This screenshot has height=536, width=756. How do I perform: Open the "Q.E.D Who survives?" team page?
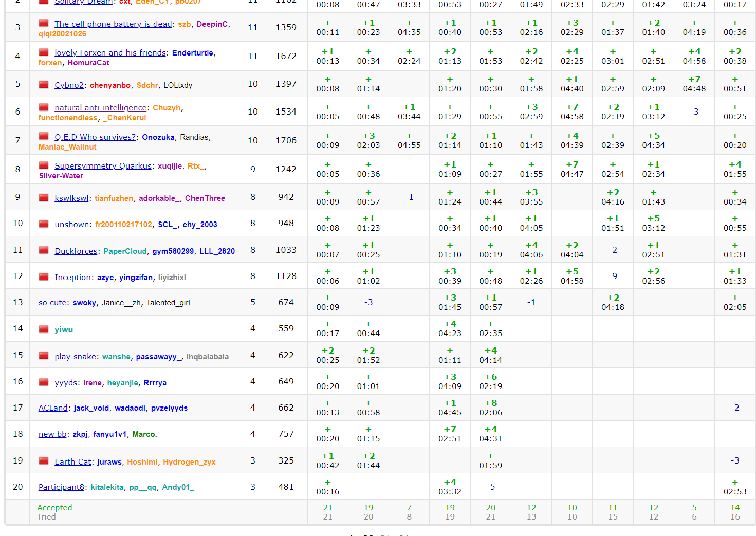click(x=95, y=137)
